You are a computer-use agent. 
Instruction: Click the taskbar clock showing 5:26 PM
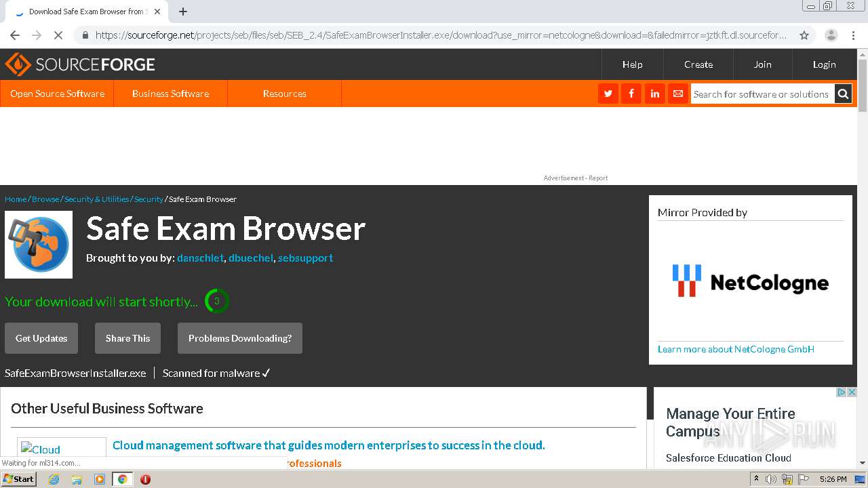tap(833, 479)
